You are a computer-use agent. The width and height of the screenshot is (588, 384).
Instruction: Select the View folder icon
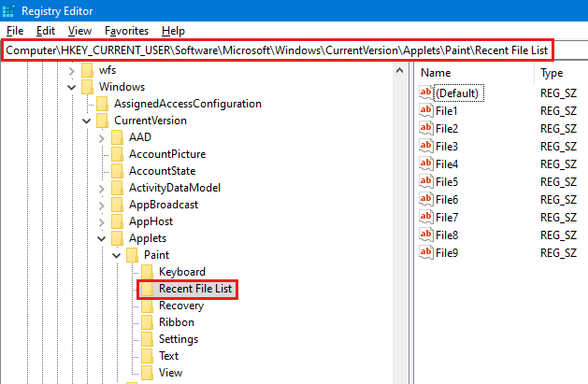pos(148,373)
